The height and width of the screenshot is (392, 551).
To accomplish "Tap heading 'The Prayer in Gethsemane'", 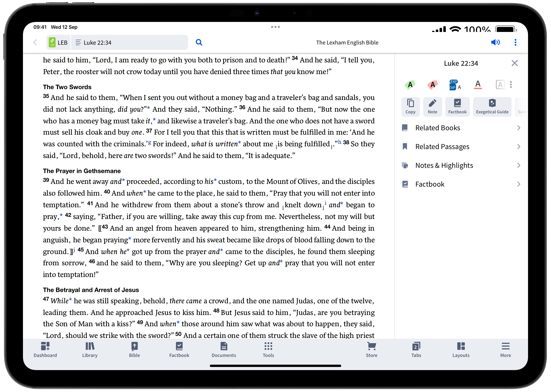I will coord(82,171).
